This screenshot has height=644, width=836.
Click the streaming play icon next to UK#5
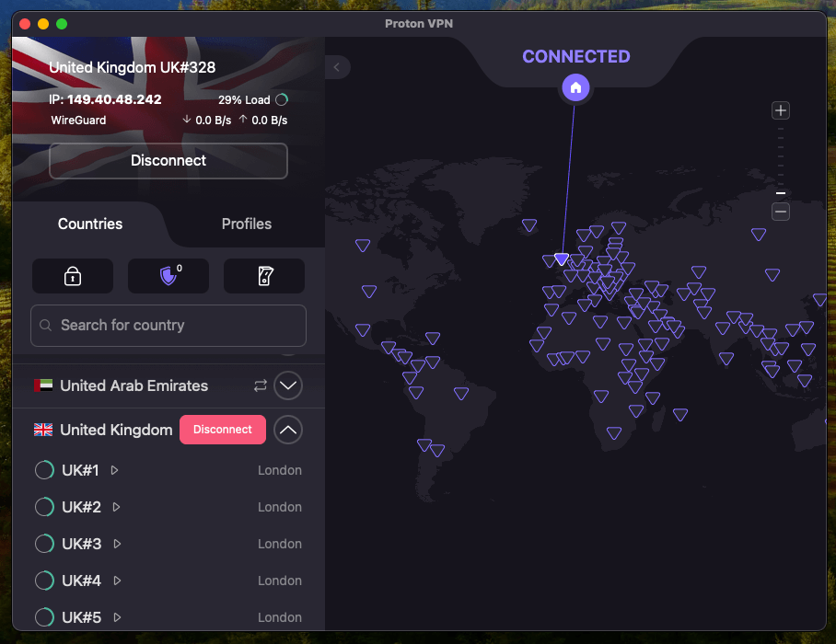tap(117, 617)
